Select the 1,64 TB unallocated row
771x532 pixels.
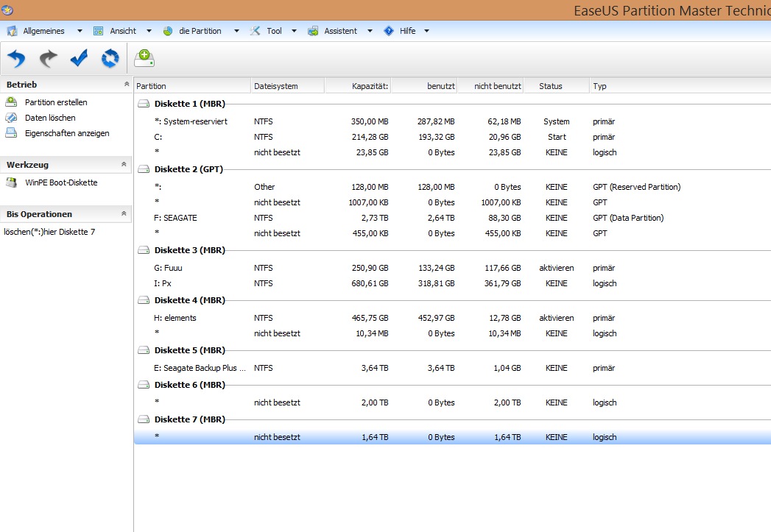[x=452, y=436]
